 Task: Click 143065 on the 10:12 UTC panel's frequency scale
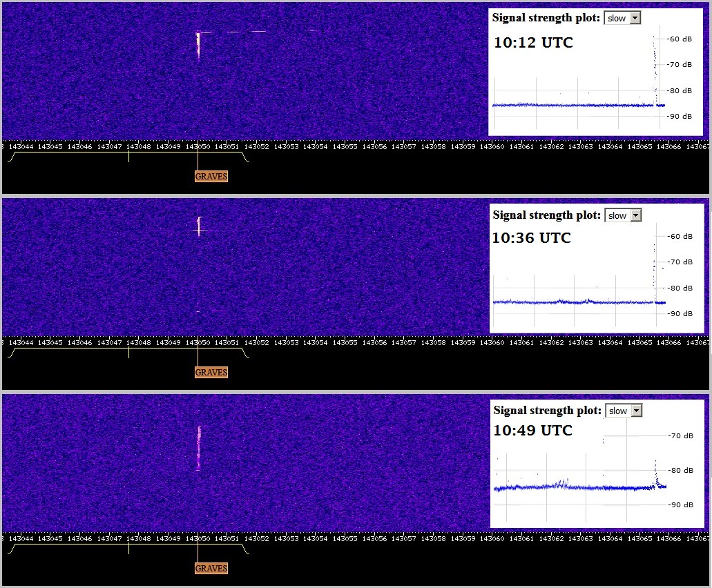[x=639, y=146]
